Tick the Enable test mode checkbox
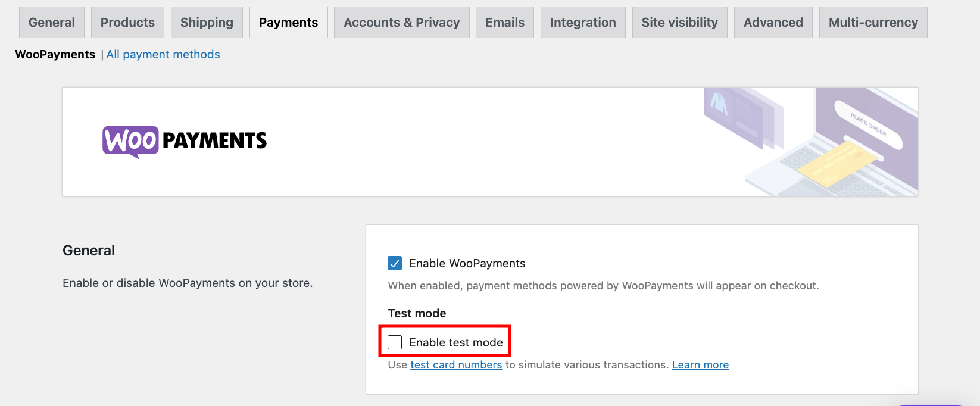The height and width of the screenshot is (406, 980). point(395,342)
